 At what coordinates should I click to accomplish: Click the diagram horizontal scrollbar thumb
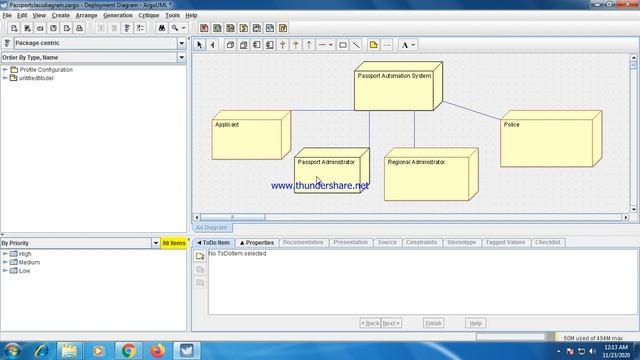pos(233,218)
